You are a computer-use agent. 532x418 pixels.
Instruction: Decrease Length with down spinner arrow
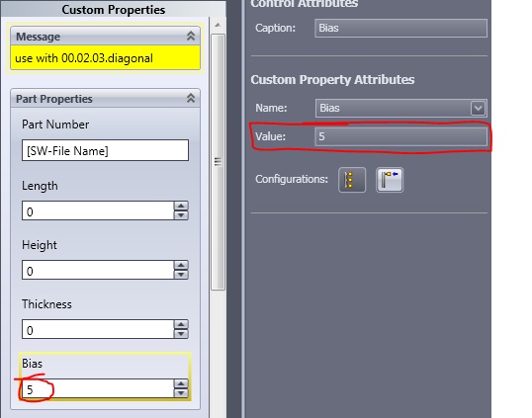pos(181,215)
